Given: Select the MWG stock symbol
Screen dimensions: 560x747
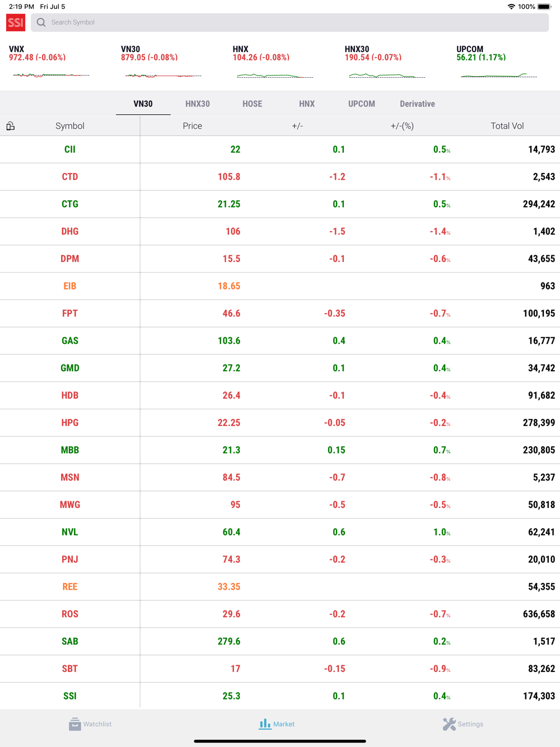Looking at the screenshot, I should pyautogui.click(x=70, y=505).
